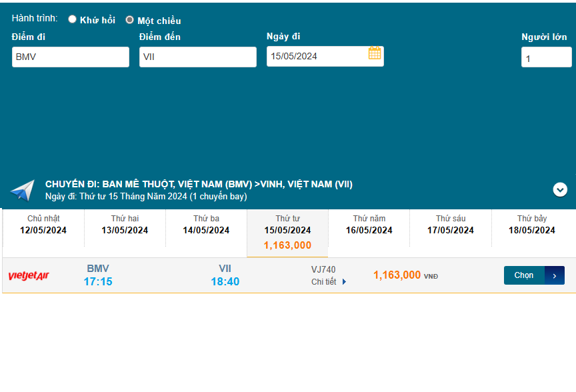Click the Điểm đến input field with VII
Image resolution: width=576 pixels, height=392 pixels.
tap(197, 57)
